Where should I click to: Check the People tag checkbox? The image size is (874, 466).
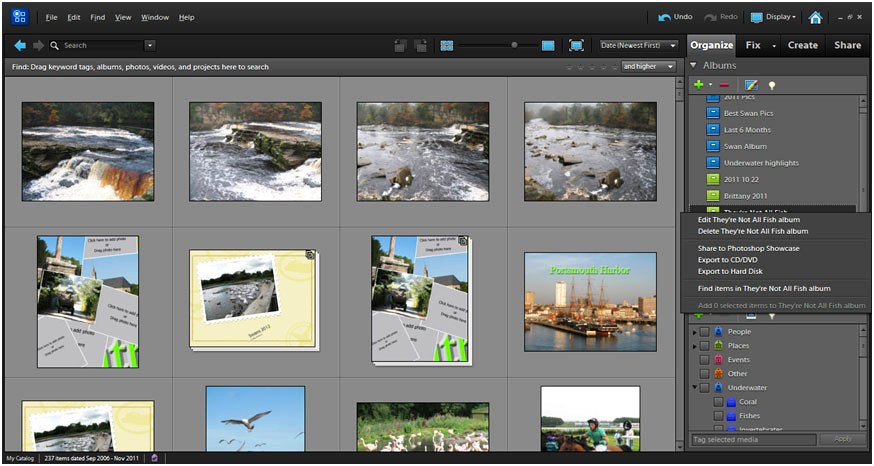705,332
